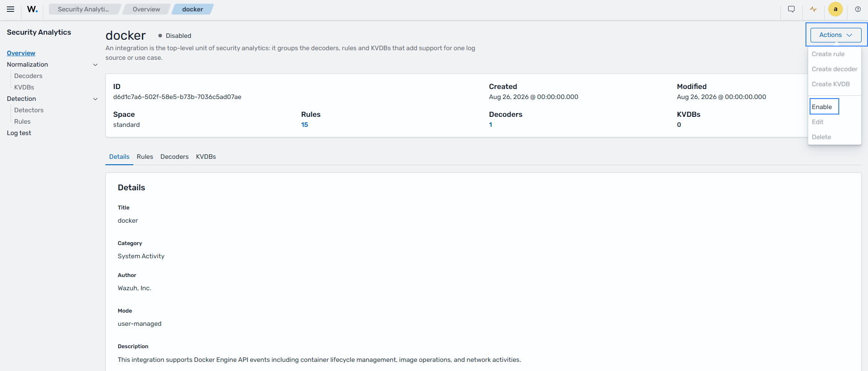Click the integration ID value
The image size is (868, 371).
coord(177,97)
